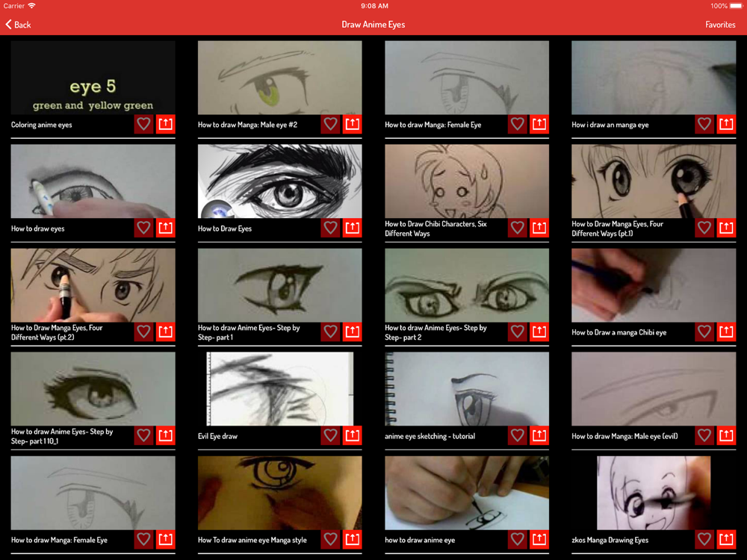The image size is (747, 560).
Task: Click the "Draw Anime Eyes" header title
Action: click(x=373, y=25)
